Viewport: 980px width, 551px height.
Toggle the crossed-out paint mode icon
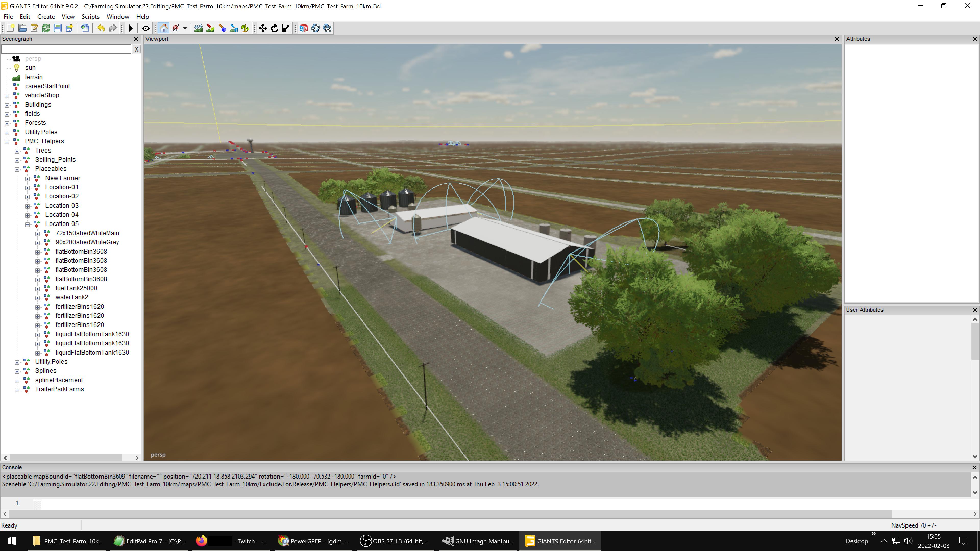pyautogui.click(x=175, y=28)
